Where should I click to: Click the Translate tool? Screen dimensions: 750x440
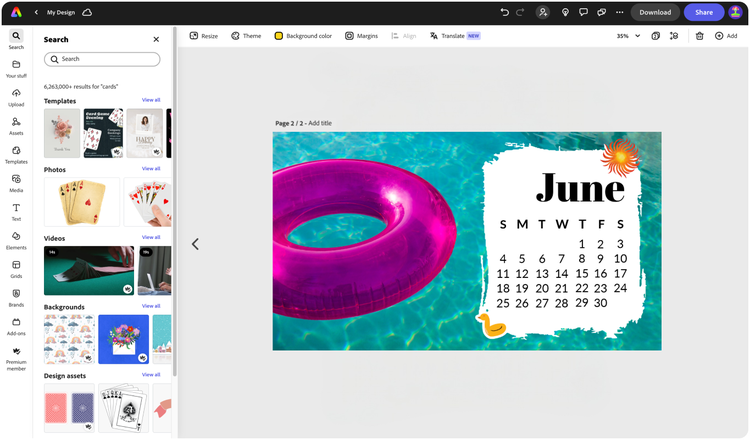(x=455, y=36)
